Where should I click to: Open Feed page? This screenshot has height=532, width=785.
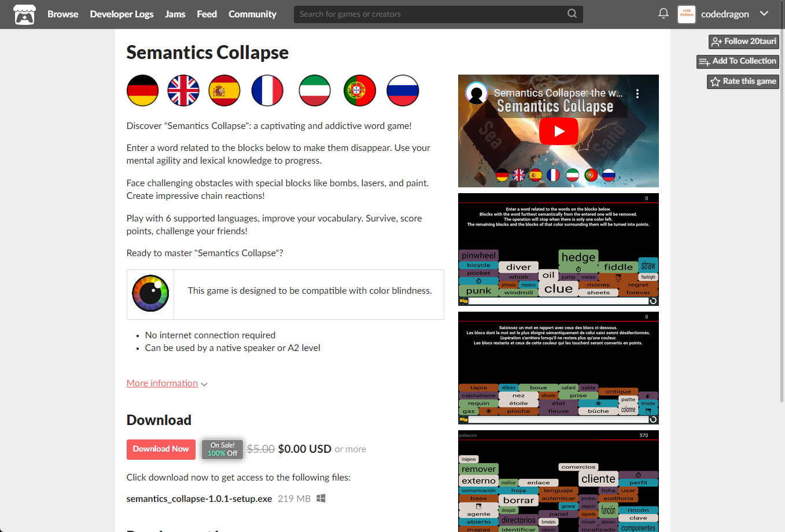pos(207,14)
